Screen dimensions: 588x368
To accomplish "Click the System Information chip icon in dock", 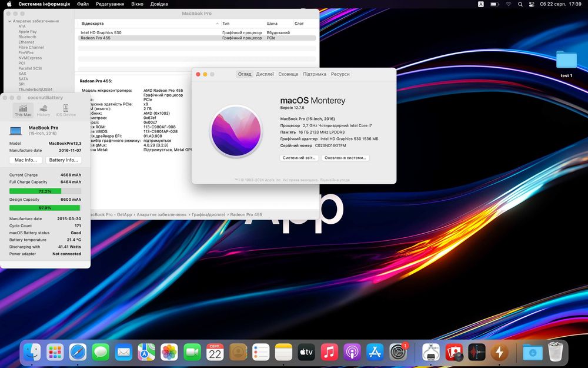I will tap(431, 352).
